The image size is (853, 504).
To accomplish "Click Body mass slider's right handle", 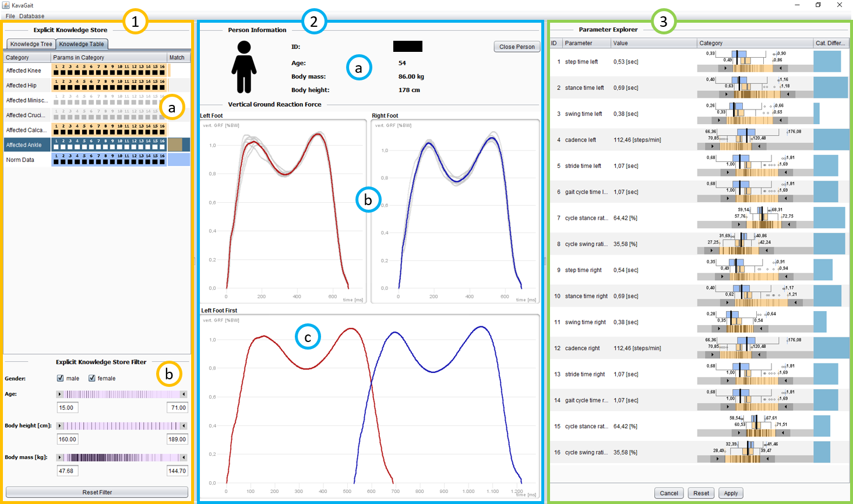I will (x=184, y=457).
